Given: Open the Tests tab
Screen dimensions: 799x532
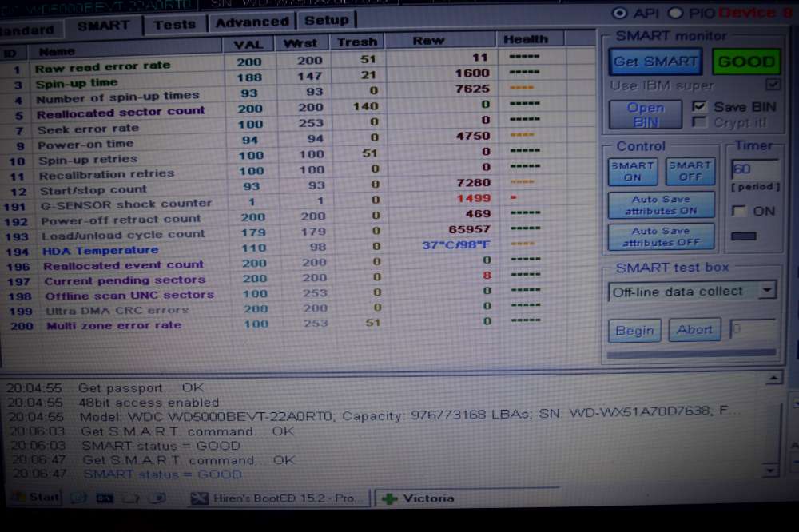Looking at the screenshot, I should coord(174,24).
